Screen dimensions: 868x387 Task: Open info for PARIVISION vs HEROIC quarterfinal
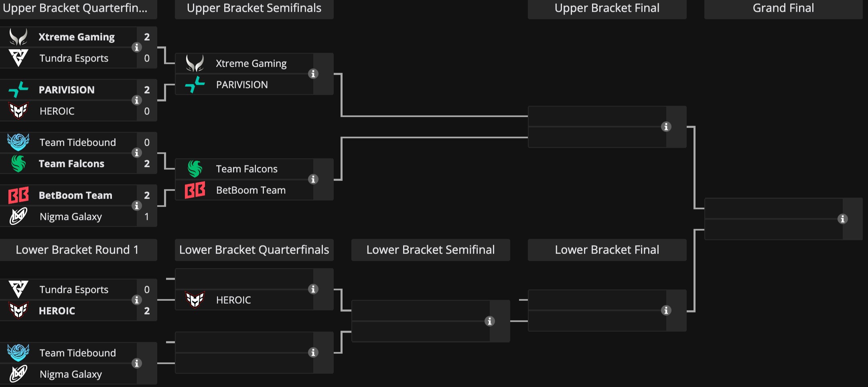(137, 100)
